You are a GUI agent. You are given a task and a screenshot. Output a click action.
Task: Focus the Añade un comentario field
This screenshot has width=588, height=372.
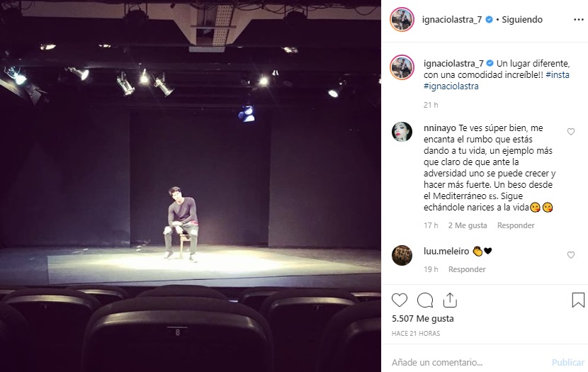[x=469, y=362]
